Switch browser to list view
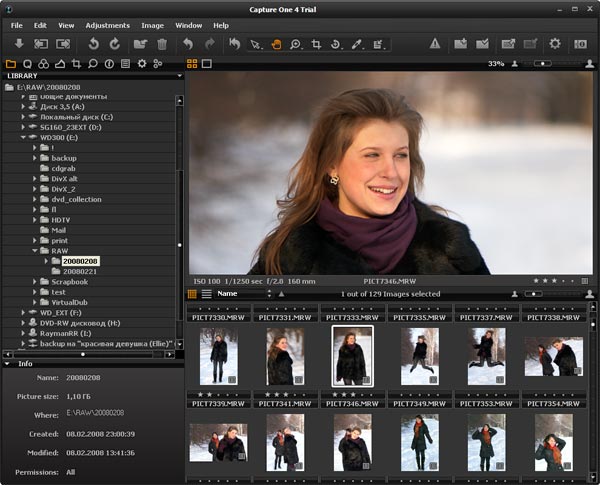The width and height of the screenshot is (600, 485). [207, 294]
